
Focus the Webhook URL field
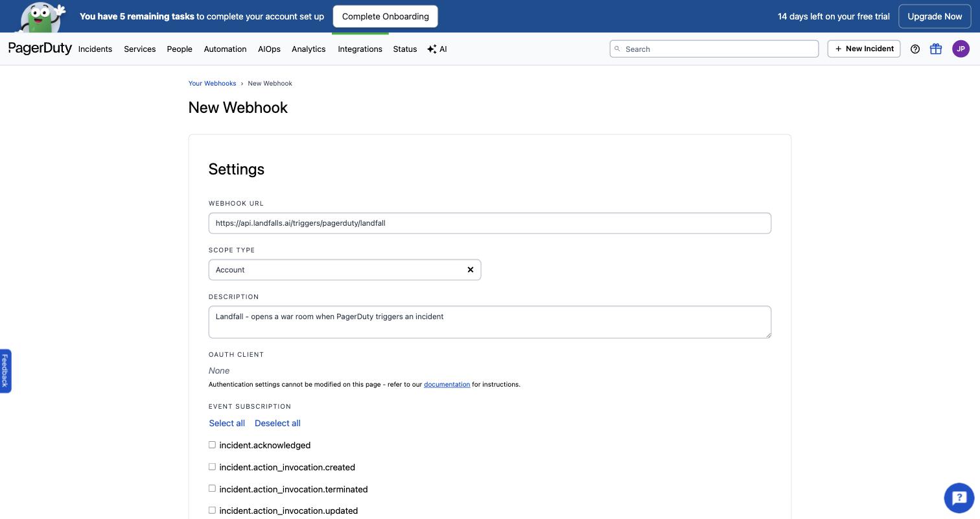point(490,223)
